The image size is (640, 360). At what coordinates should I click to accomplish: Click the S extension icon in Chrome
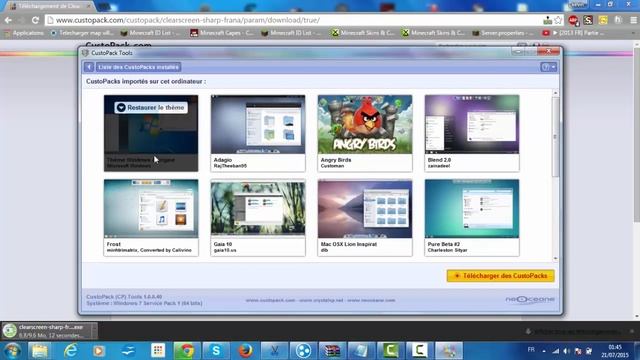[588, 20]
